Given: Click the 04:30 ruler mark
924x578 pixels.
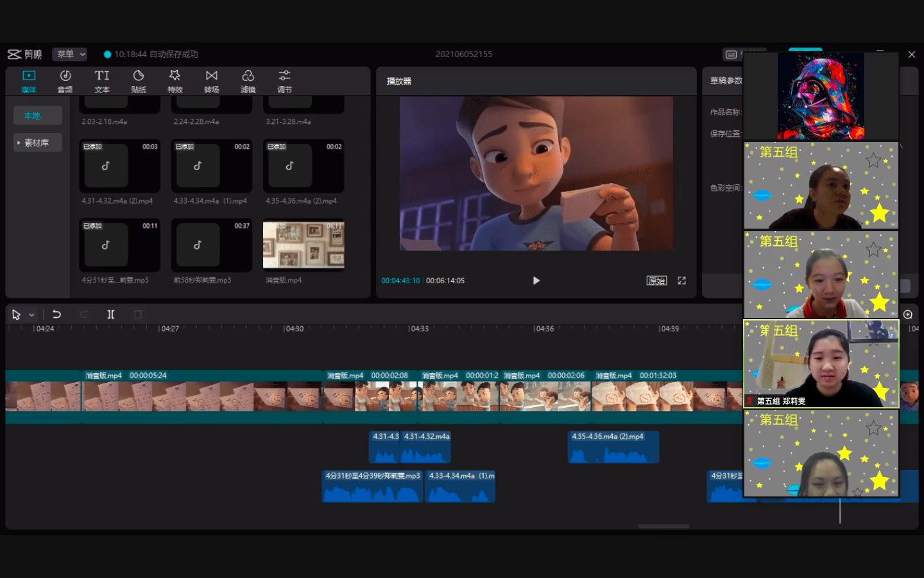Looking at the screenshot, I should pyautogui.click(x=293, y=329).
